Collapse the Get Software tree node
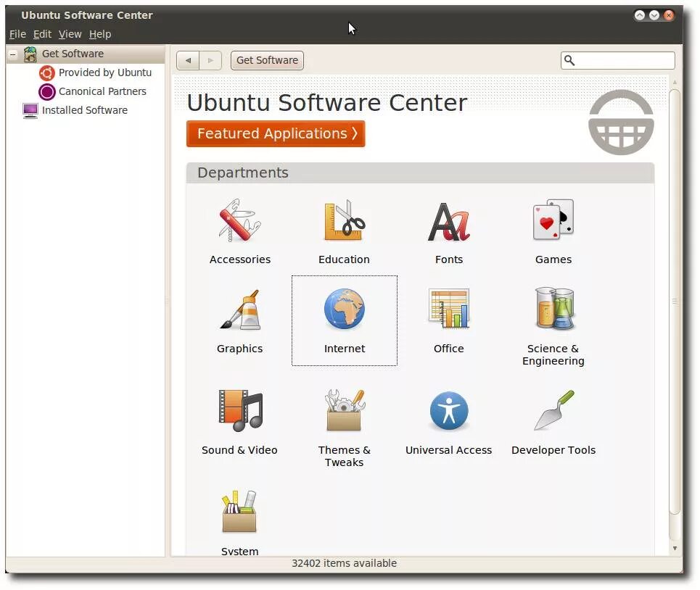The image size is (700, 590). coord(13,54)
